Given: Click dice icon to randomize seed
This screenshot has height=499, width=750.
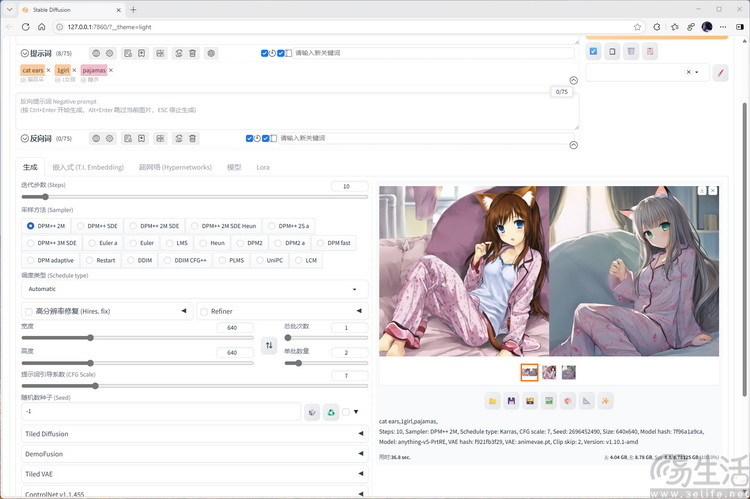Looking at the screenshot, I should click(x=312, y=412).
